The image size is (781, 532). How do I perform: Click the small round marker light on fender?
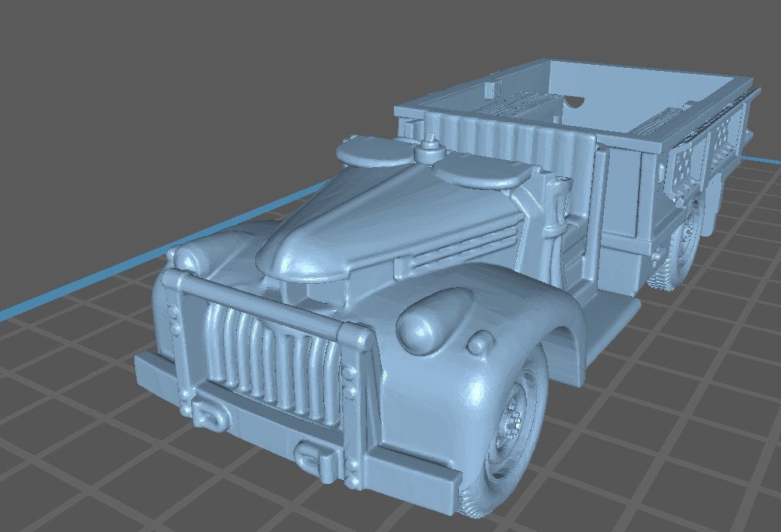(x=482, y=344)
